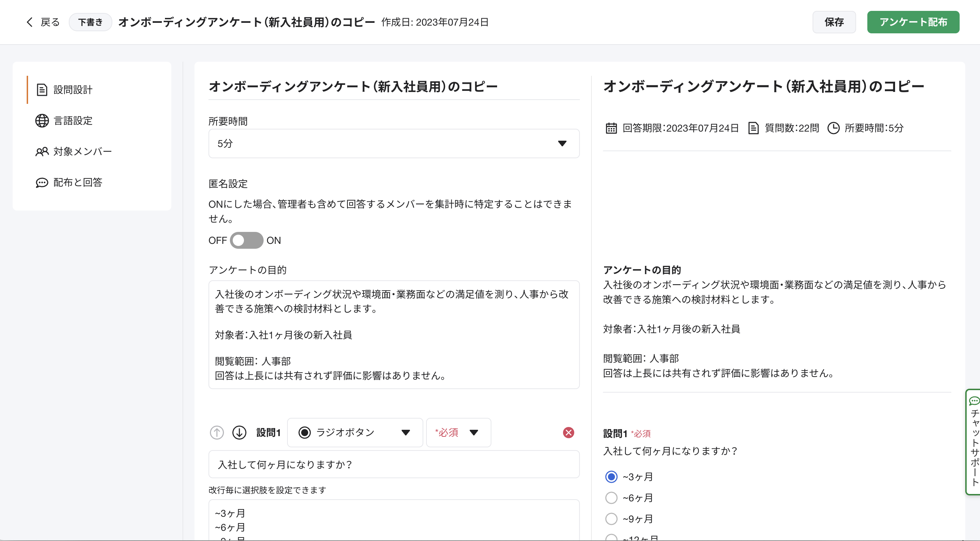Image resolution: width=980 pixels, height=541 pixels.
Task: Click the globe icon for 言語設定
Action: click(x=42, y=121)
